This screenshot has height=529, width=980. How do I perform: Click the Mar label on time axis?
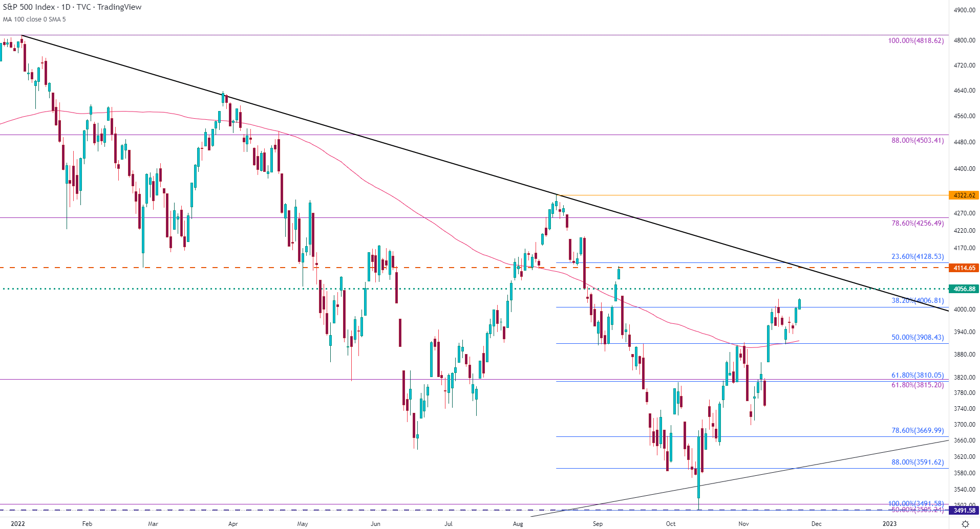153,524
